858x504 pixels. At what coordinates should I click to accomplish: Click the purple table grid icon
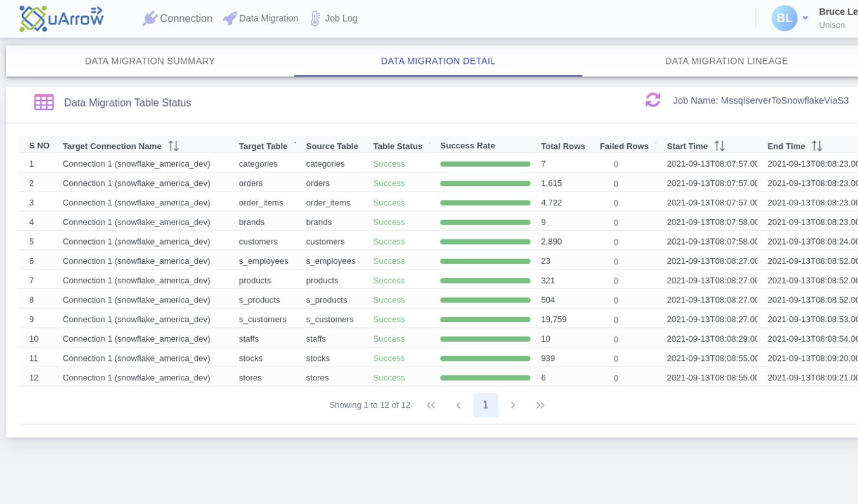point(44,102)
